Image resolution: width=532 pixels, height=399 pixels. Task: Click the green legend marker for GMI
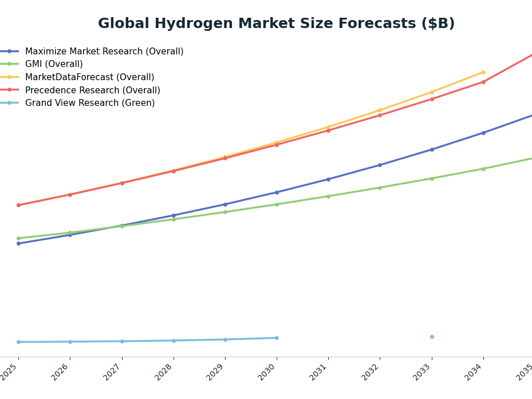(10, 64)
